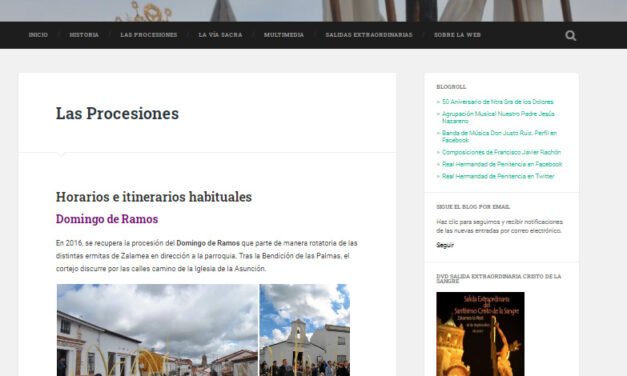The height and width of the screenshot is (376, 627).
Task: Click the DVD Salida Extraordinaria Cristo heading
Action: (499, 279)
